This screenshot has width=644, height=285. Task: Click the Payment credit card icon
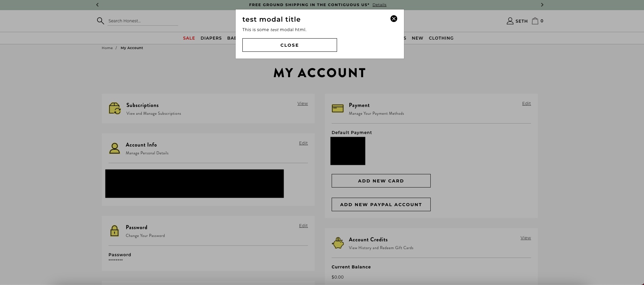337,108
